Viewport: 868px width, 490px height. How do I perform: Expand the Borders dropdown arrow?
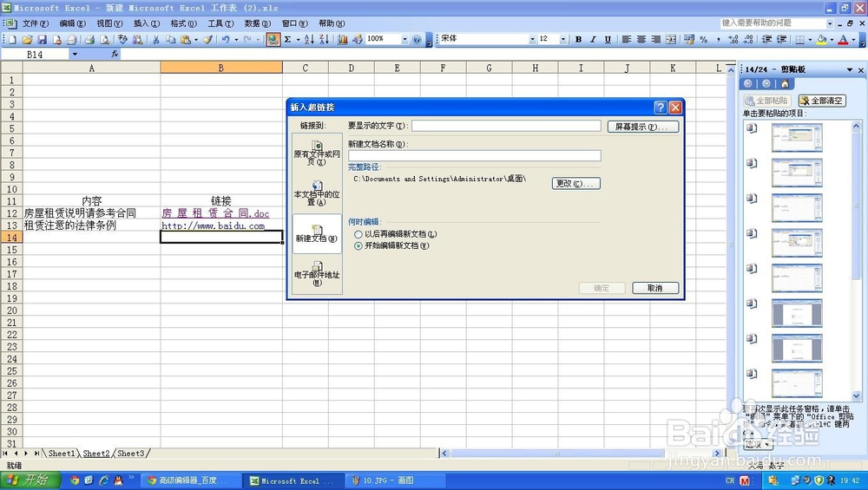point(810,39)
